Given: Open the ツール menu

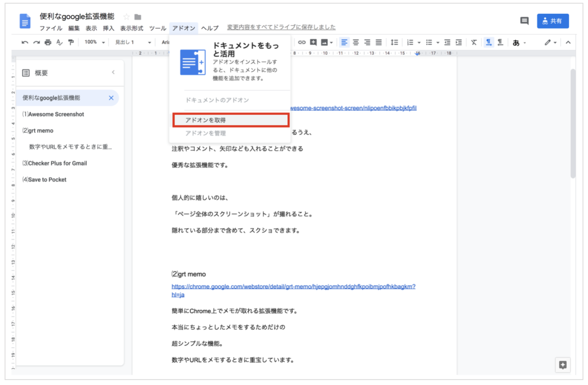Looking at the screenshot, I should 157,28.
